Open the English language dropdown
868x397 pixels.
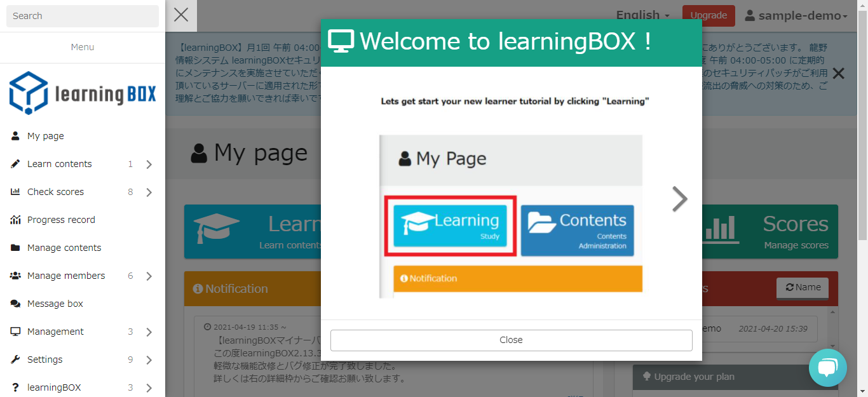coord(642,15)
